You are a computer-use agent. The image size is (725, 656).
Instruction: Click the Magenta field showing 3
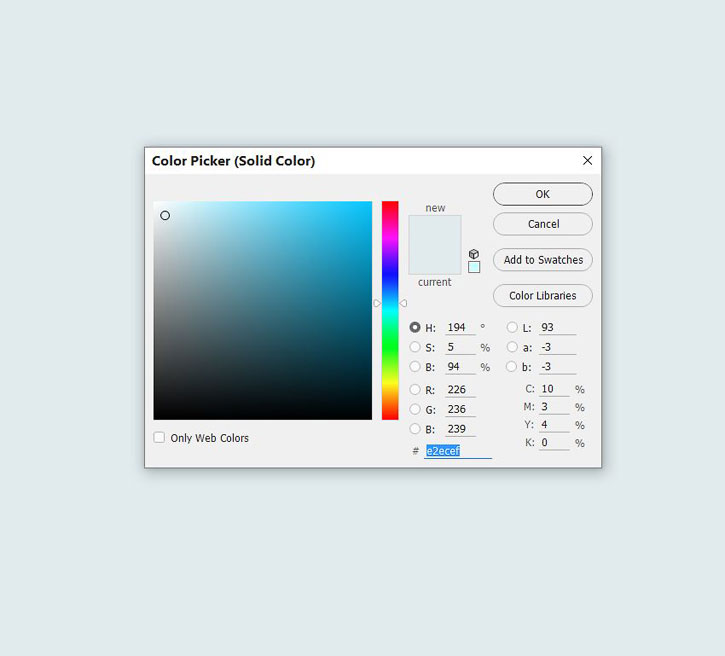tap(554, 407)
